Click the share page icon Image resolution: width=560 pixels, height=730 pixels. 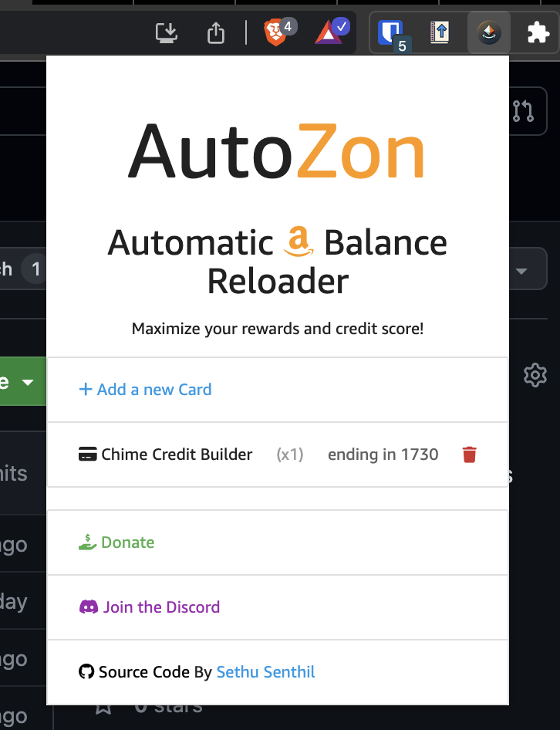(x=215, y=32)
